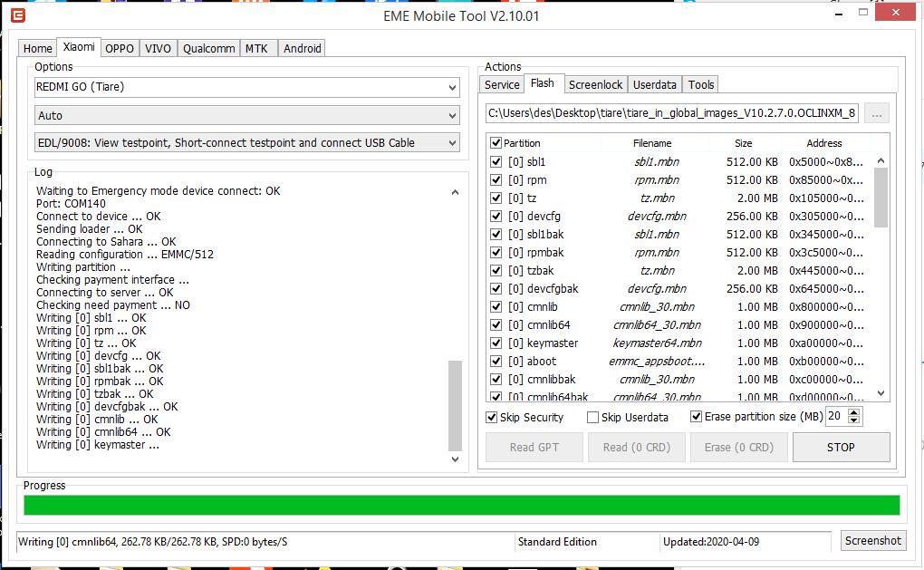Toggle the tz partition checkbox
The height and width of the screenshot is (570, 924).
496,198
